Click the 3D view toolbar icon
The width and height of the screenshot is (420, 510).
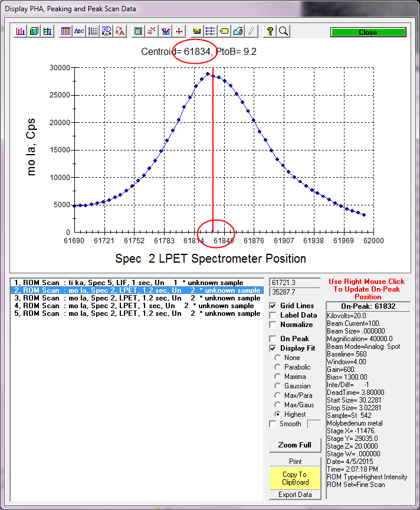pyautogui.click(x=107, y=31)
